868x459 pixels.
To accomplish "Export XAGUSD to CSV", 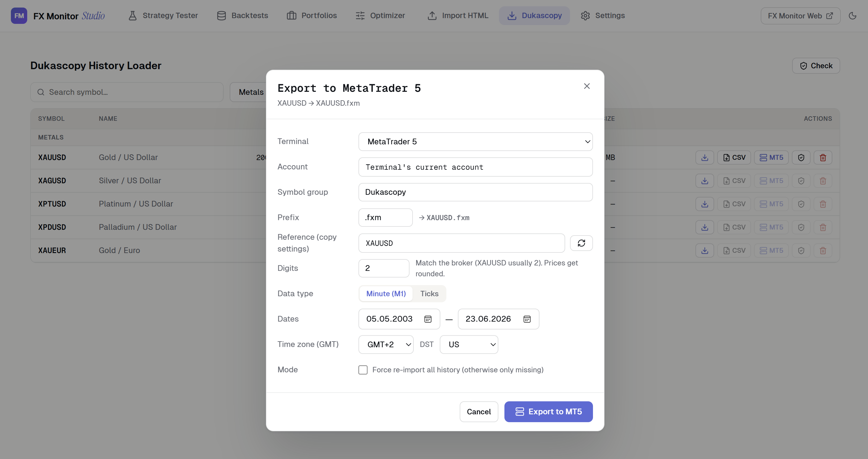I will point(734,181).
